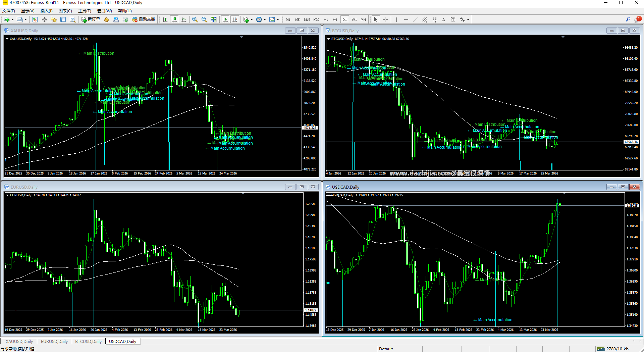The height and width of the screenshot is (352, 644).
Task: Click connection status 2780/10 kb indicator
Action: tap(613, 349)
